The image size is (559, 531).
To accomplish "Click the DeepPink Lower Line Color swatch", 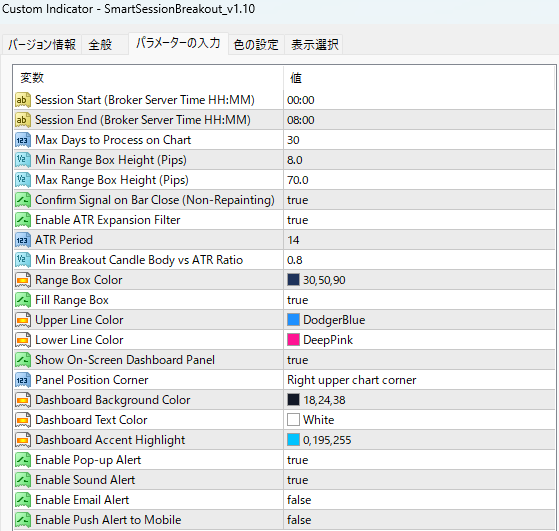I will click(x=293, y=340).
